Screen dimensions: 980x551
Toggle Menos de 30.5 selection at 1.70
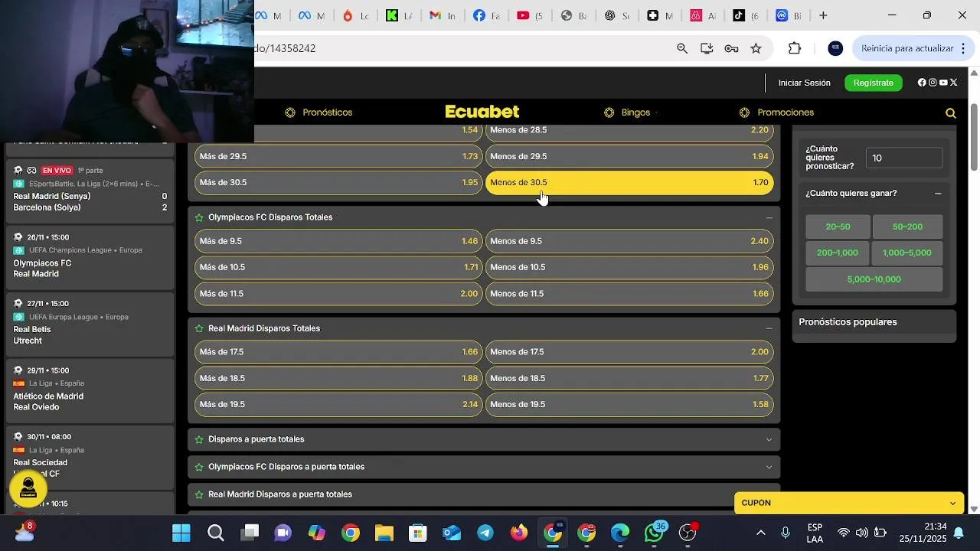(x=629, y=183)
